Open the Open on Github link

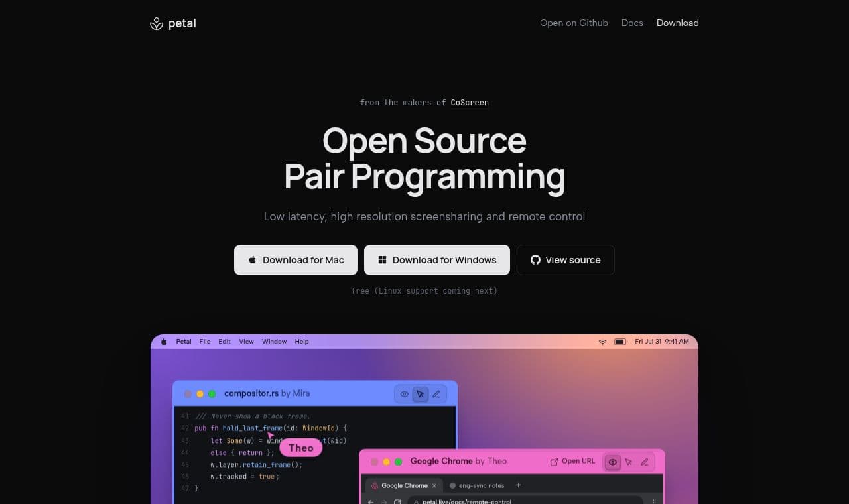[x=574, y=23]
